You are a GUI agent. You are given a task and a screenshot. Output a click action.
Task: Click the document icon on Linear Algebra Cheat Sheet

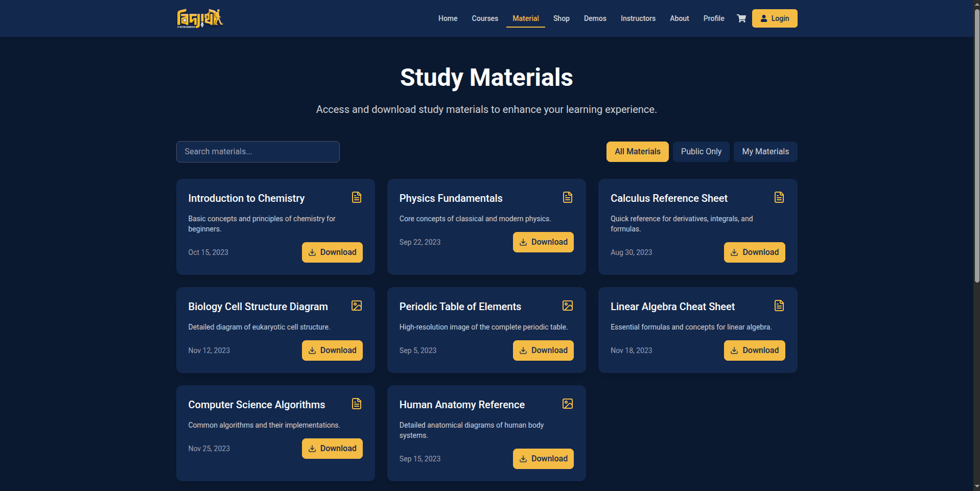[779, 306]
